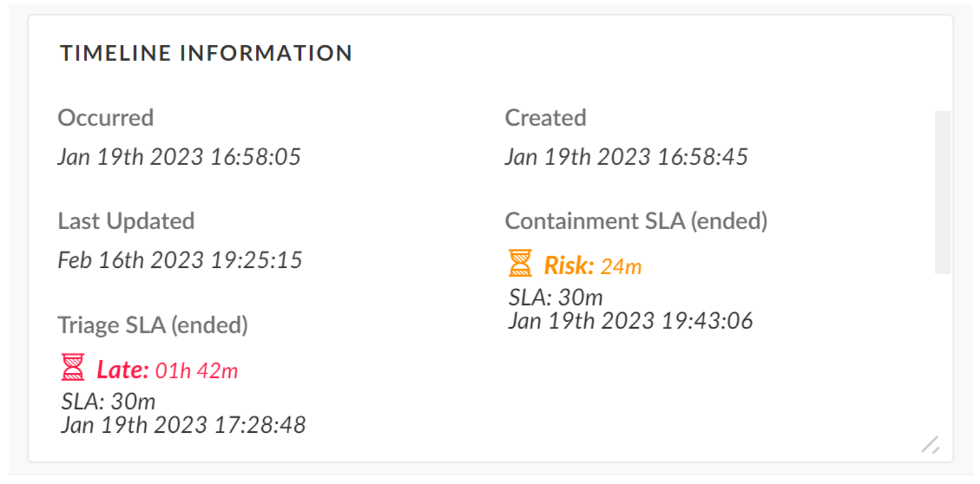The height and width of the screenshot is (484, 980).
Task: Click the Triage SLA due date 17:28:48
Action: [183, 425]
